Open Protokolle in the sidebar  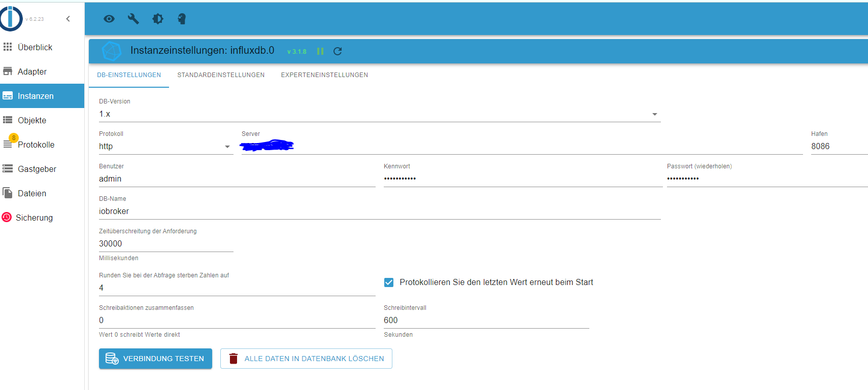[42, 145]
